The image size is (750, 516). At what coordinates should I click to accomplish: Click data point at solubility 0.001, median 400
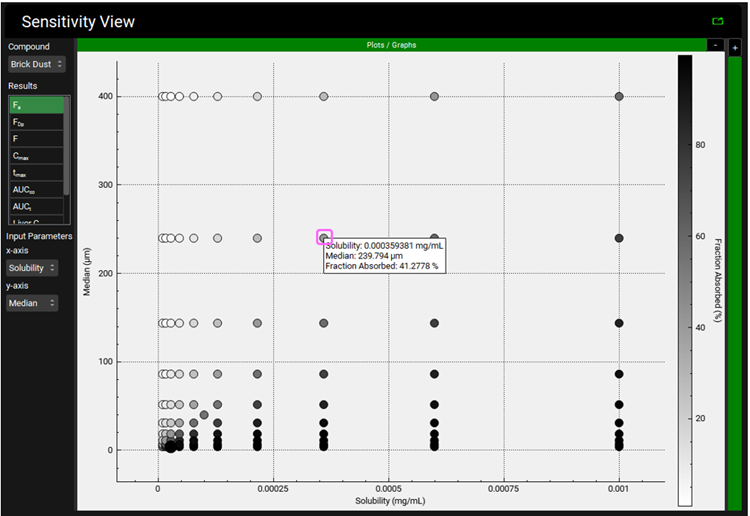619,96
